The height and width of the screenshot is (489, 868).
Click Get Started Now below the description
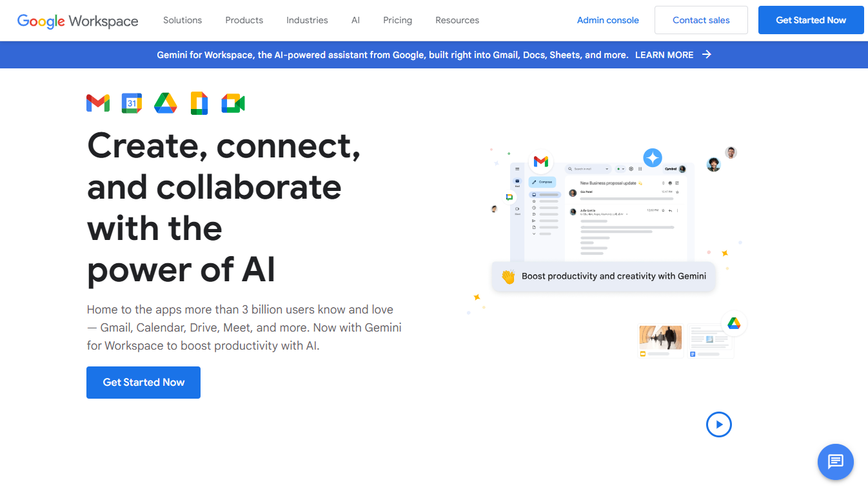(143, 383)
